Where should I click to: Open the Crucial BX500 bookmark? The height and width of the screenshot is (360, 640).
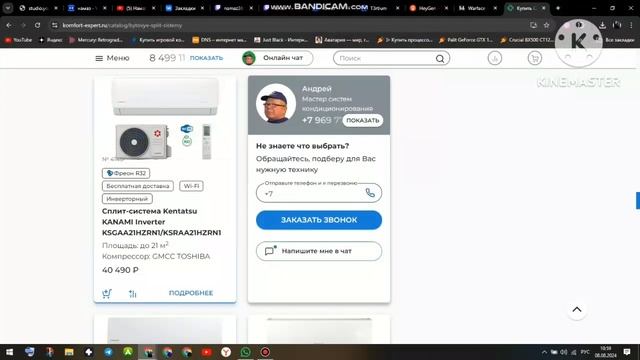527,40
